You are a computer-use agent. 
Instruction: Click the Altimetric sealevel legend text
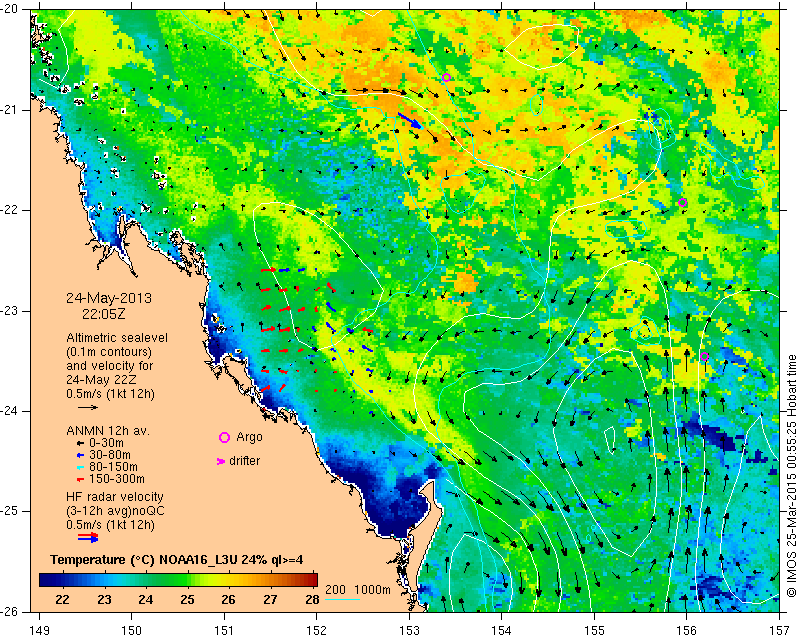click(117, 338)
